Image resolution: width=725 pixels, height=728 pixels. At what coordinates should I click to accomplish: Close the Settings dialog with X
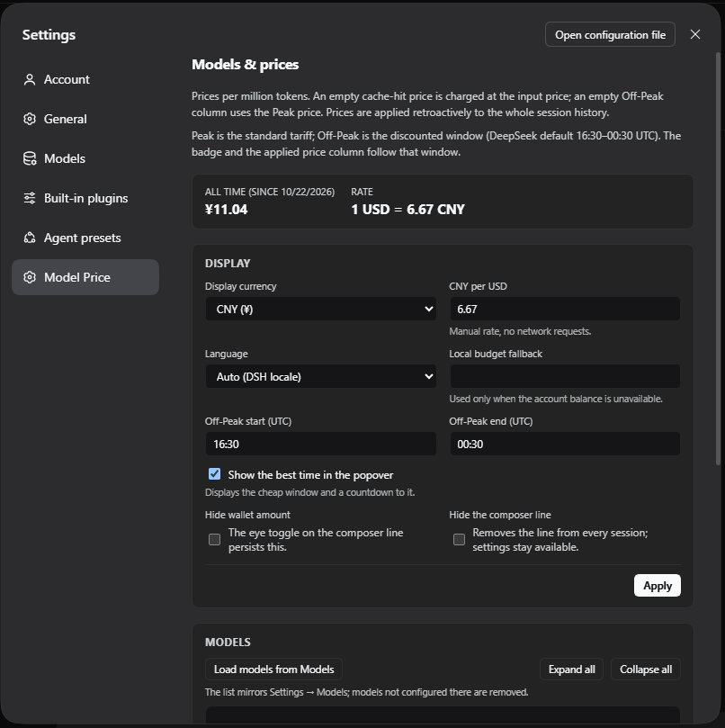pyautogui.click(x=694, y=34)
